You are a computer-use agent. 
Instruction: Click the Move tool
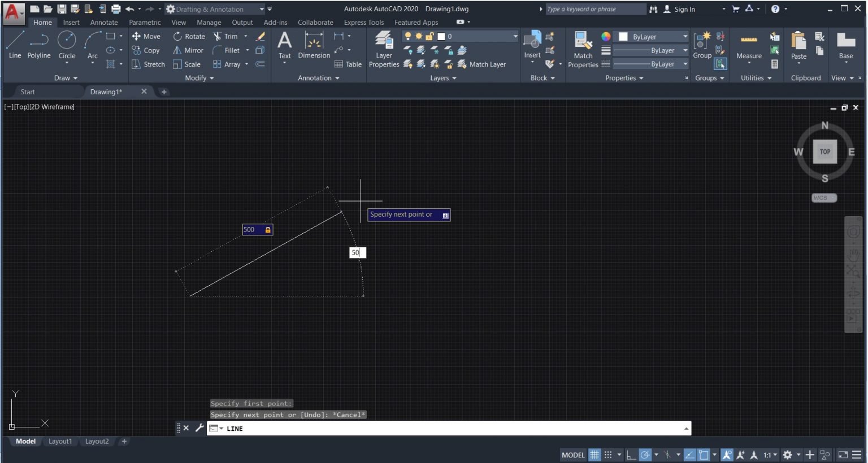point(146,36)
